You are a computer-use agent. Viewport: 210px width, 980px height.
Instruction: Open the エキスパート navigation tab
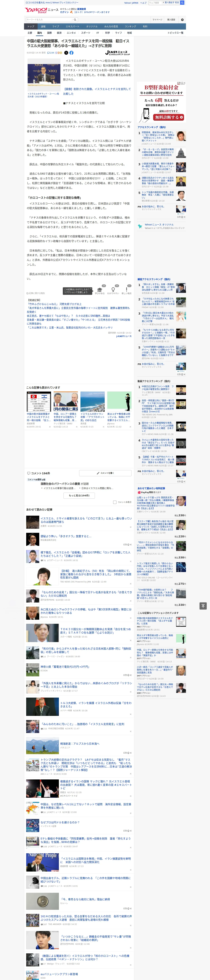click(72, 27)
